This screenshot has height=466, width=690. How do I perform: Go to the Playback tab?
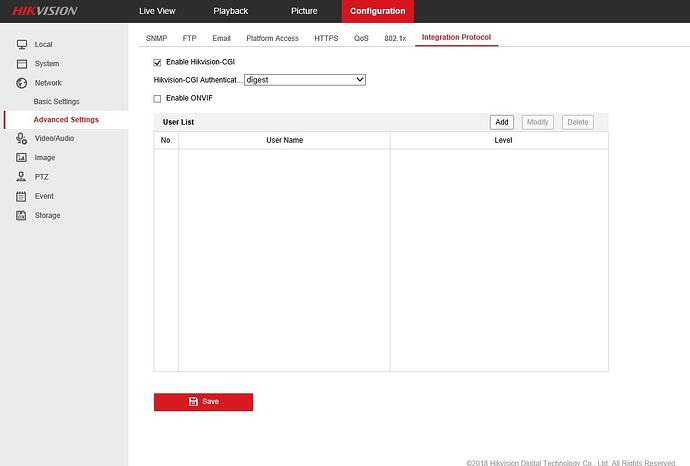click(231, 11)
